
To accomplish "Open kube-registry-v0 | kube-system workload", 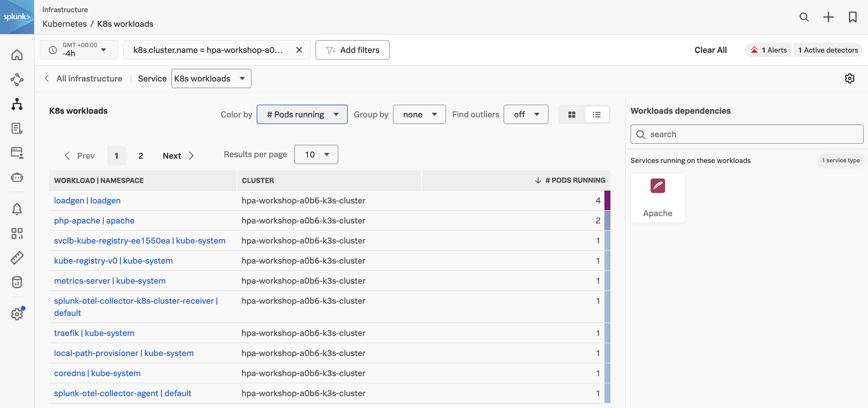I will [113, 261].
